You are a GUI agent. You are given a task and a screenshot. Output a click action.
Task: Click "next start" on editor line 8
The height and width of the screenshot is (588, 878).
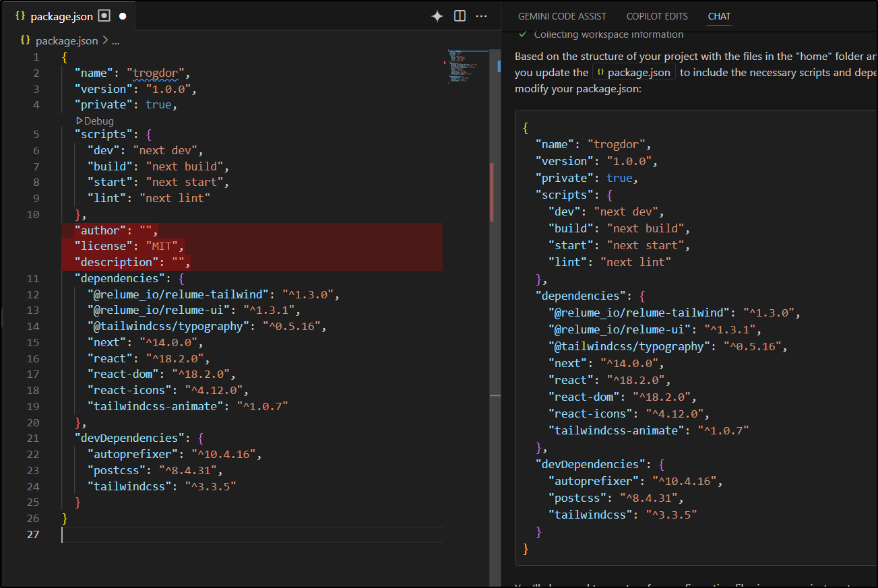(185, 183)
